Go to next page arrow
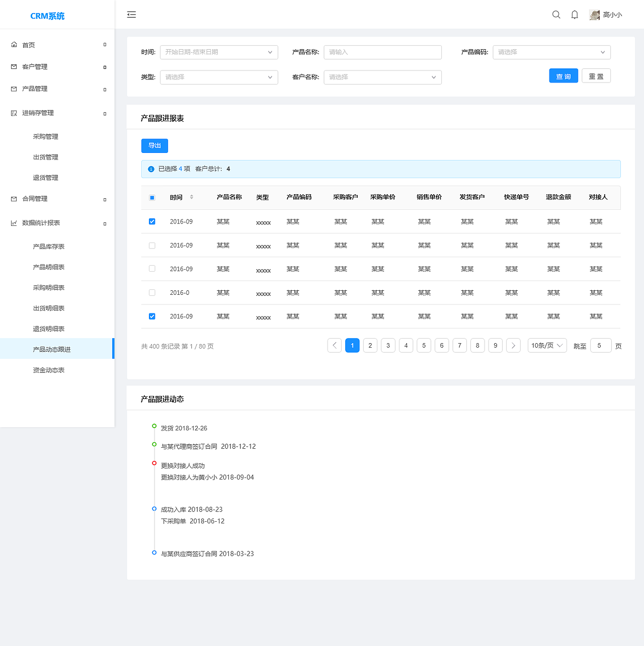 513,346
